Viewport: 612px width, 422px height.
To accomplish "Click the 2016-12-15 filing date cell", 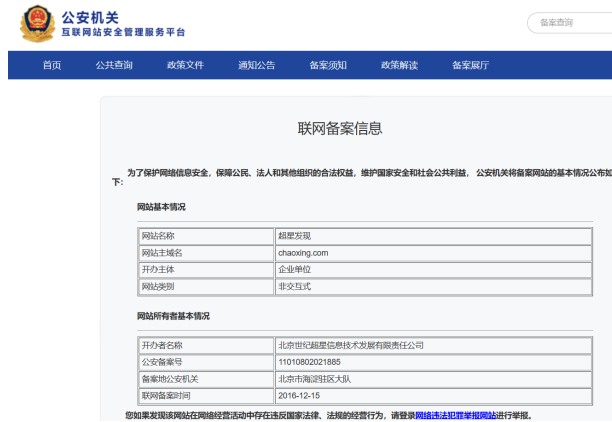I will pos(300,395).
